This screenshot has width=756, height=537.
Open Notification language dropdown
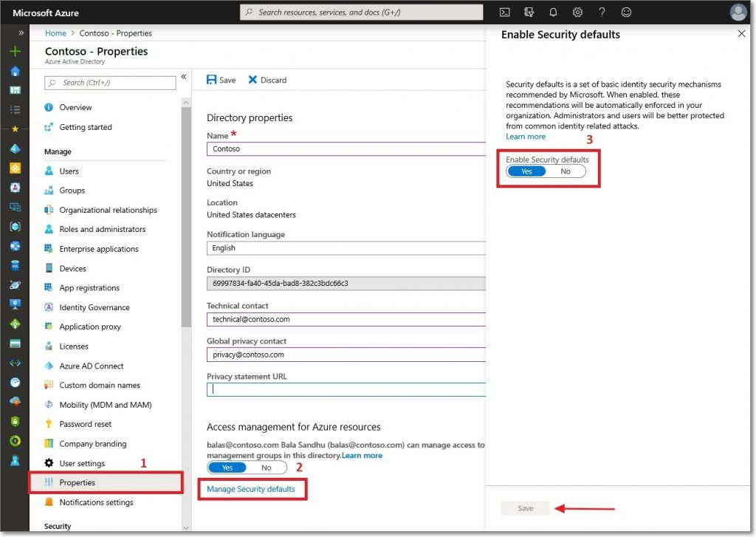point(346,248)
